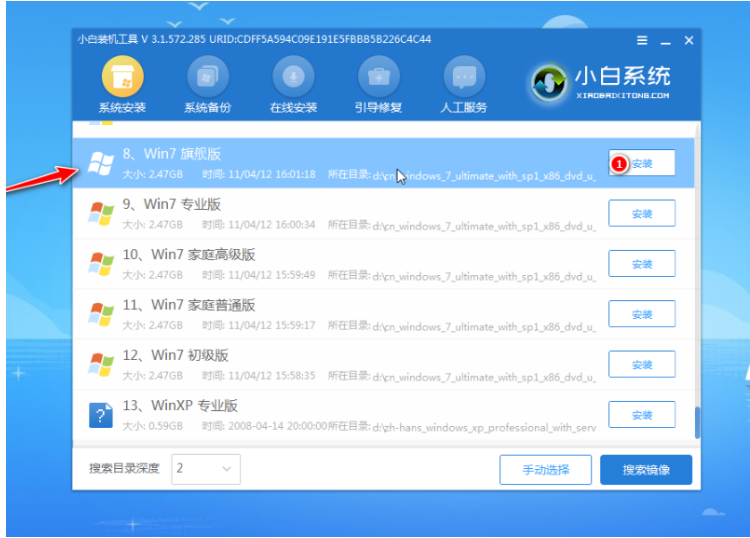750x538 pixels.
Task: Click 安装 next to Win7 家庭普通版
Action: tap(642, 314)
